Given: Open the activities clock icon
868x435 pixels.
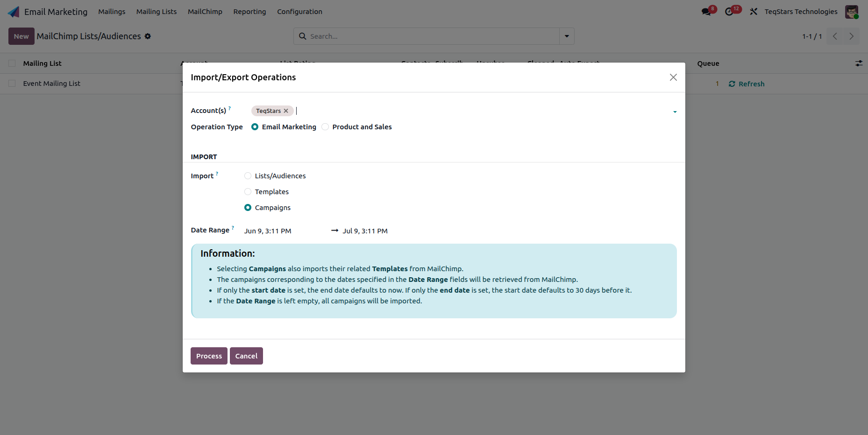Looking at the screenshot, I should pyautogui.click(x=729, y=12).
